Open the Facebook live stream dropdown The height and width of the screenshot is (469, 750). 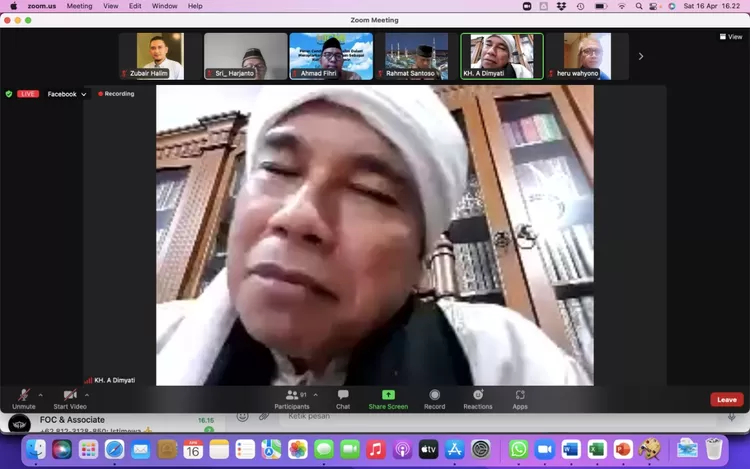[x=67, y=94]
